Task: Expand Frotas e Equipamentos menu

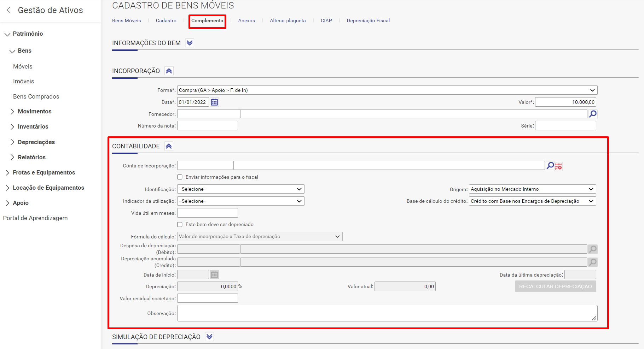Action: (7, 172)
